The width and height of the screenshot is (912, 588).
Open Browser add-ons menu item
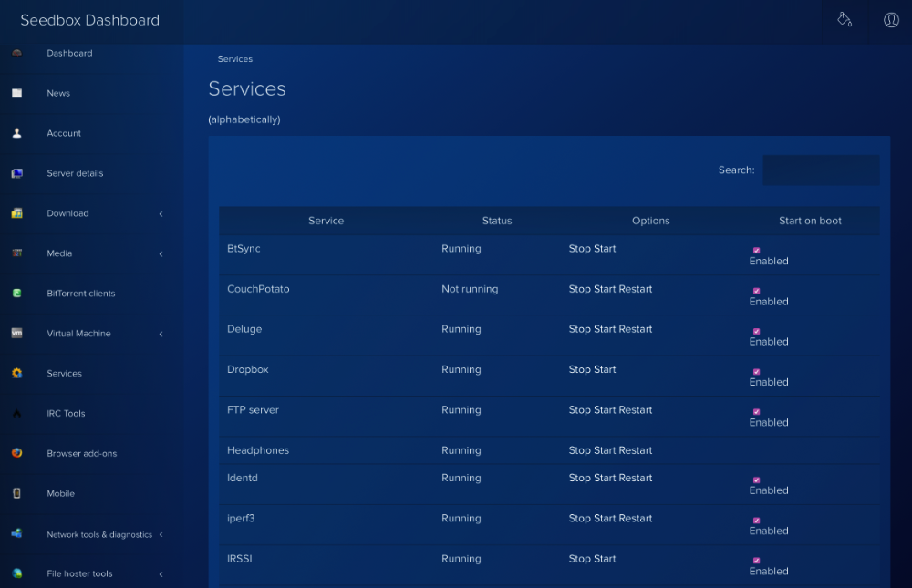tap(81, 454)
